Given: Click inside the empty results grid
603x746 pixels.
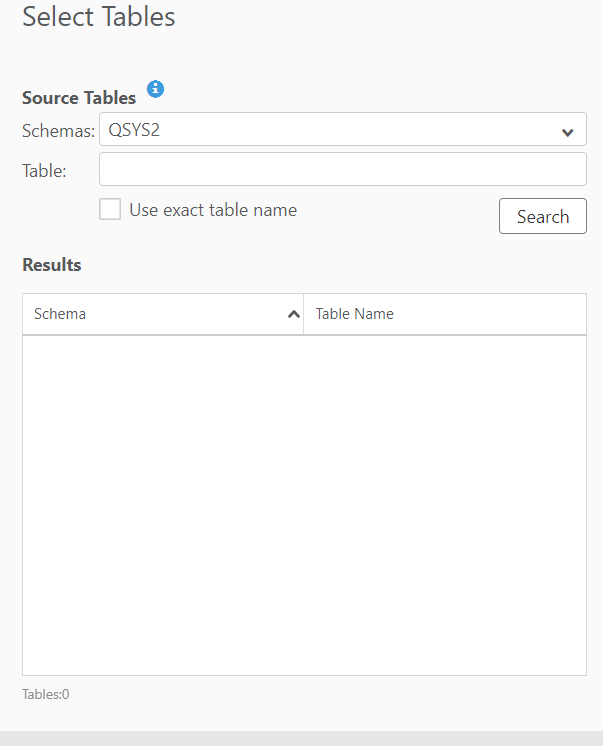Looking at the screenshot, I should 304,505.
